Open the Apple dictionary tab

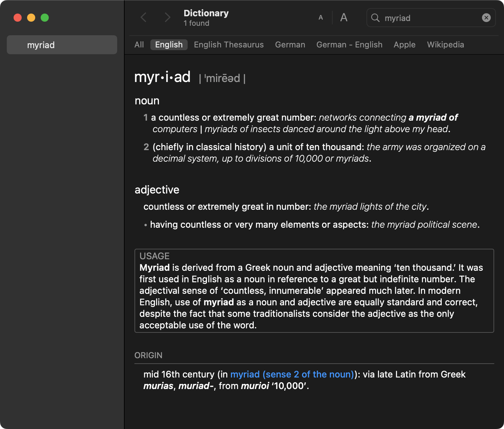[404, 45]
